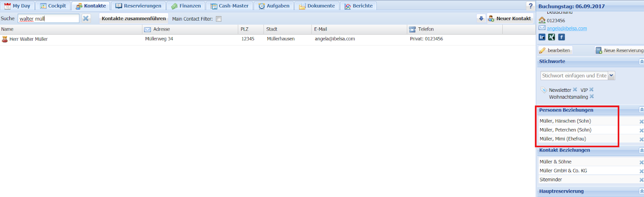The image size is (644, 197).
Task: Switch to the Reservierungen tab
Action: [138, 6]
